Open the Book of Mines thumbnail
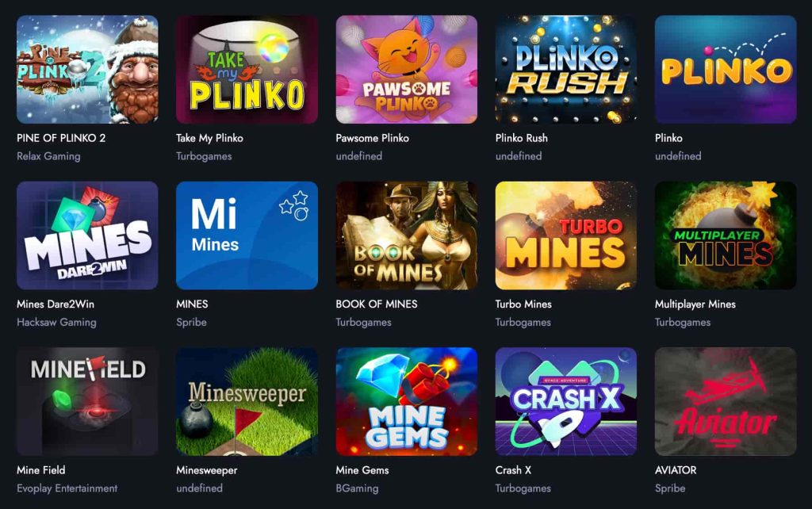Screen dimensions: 812x509 407,235
